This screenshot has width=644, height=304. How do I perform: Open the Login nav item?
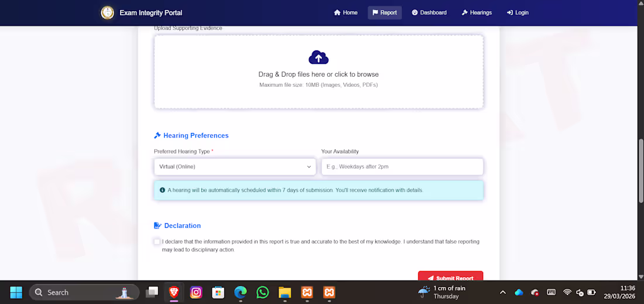(x=518, y=13)
